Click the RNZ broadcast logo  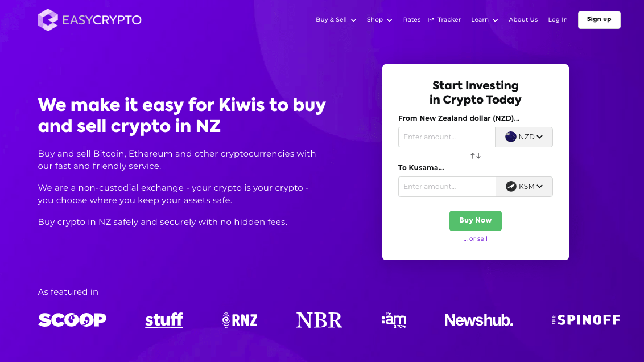pyautogui.click(x=240, y=319)
